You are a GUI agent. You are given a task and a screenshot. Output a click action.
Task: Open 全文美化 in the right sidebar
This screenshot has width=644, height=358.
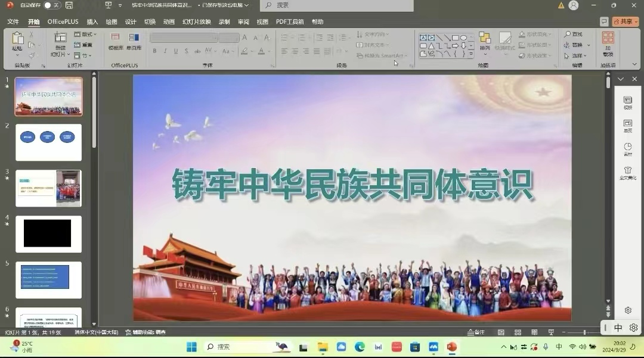click(x=627, y=173)
